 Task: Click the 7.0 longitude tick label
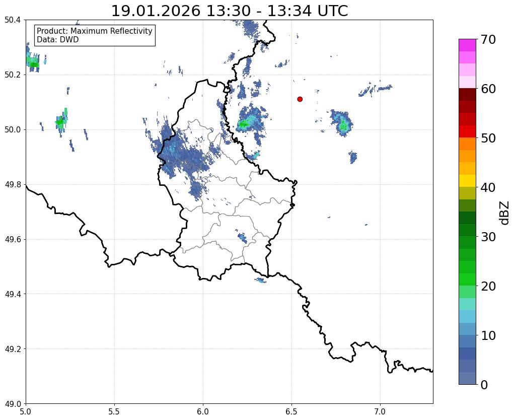click(x=380, y=412)
